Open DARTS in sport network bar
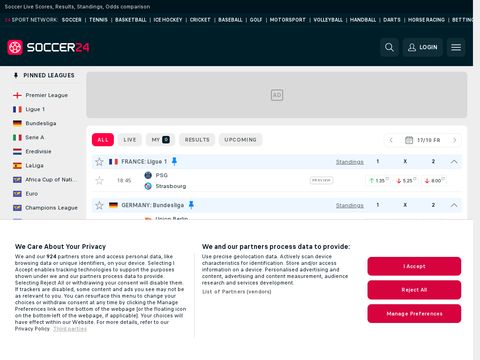480x360 pixels. (x=392, y=20)
